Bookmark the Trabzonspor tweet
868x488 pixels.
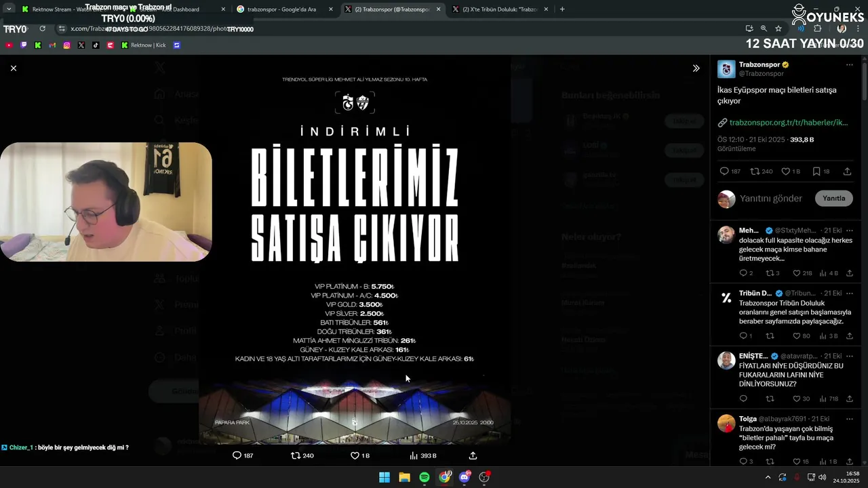pos(816,171)
